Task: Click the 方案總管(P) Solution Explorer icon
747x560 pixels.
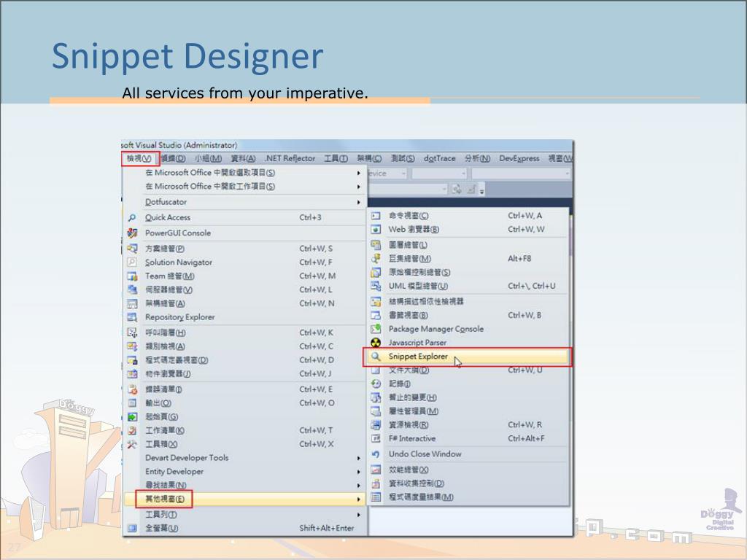Action: click(x=132, y=249)
